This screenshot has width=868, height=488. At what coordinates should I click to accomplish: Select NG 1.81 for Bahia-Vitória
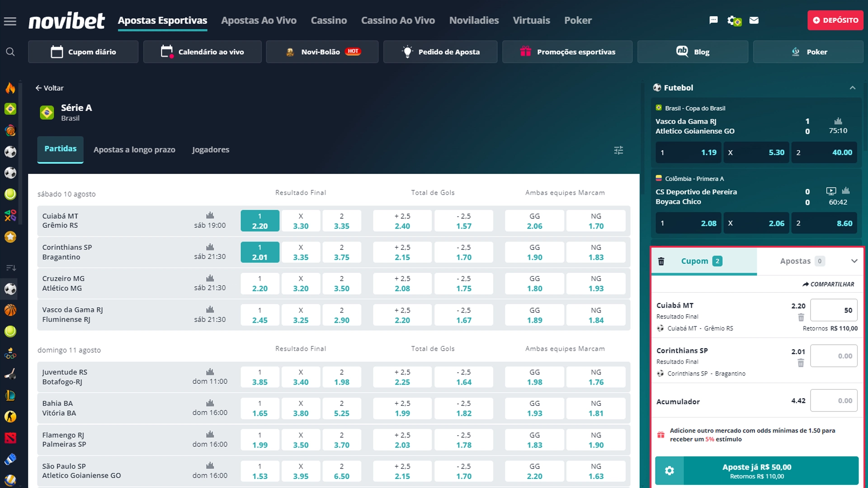click(x=596, y=408)
